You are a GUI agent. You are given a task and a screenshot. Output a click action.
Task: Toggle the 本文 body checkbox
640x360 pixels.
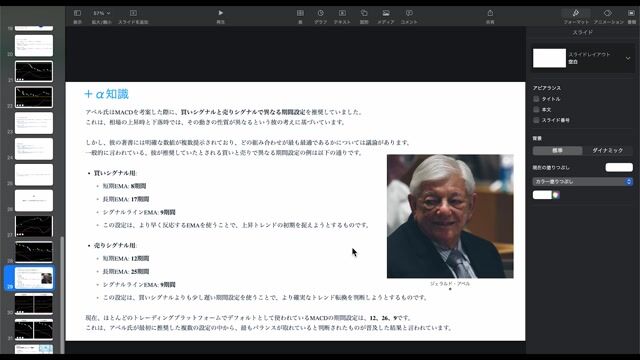tap(536, 109)
